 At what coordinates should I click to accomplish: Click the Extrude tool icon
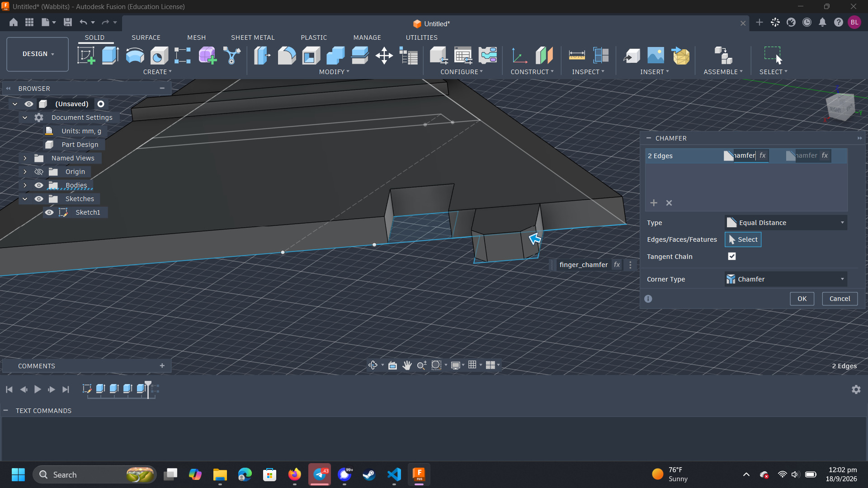pyautogui.click(x=110, y=56)
